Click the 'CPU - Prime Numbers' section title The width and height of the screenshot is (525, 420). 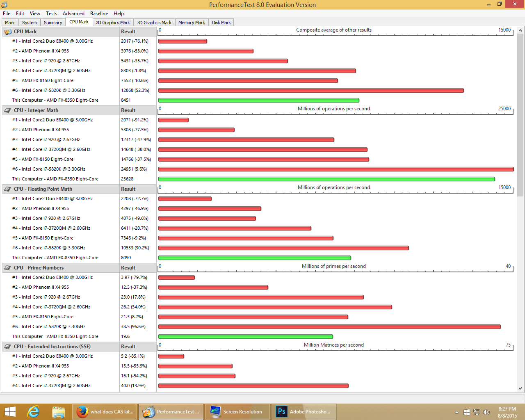(x=39, y=268)
